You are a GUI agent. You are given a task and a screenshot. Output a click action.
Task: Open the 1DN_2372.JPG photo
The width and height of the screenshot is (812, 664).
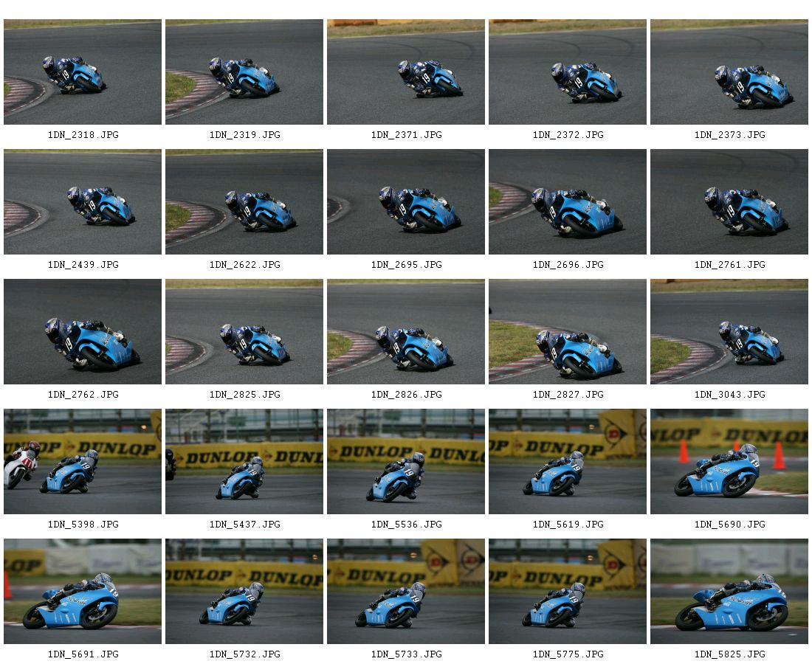point(568,72)
